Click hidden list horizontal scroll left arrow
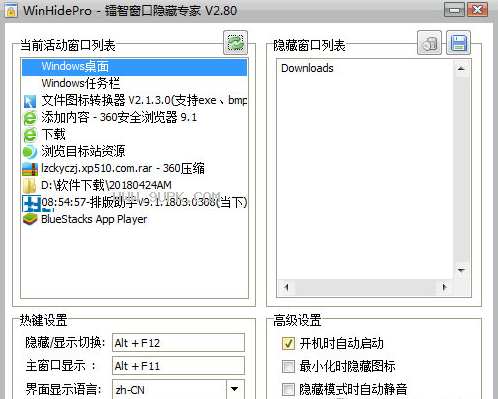Image resolution: width=498 pixels, height=399 pixels. [286, 287]
